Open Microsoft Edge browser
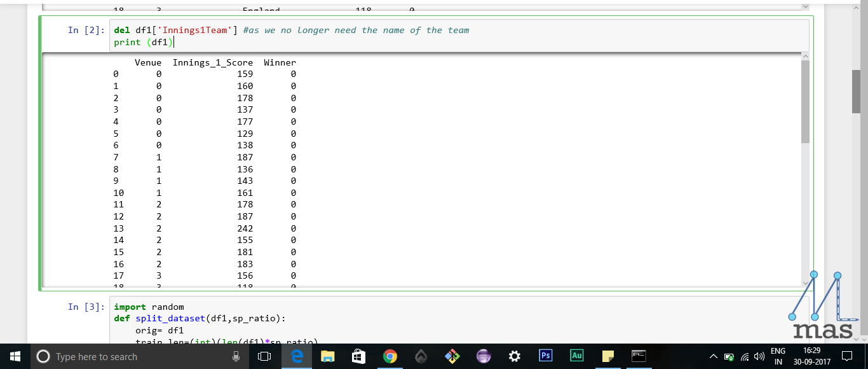This screenshot has height=369, width=868. click(x=297, y=356)
